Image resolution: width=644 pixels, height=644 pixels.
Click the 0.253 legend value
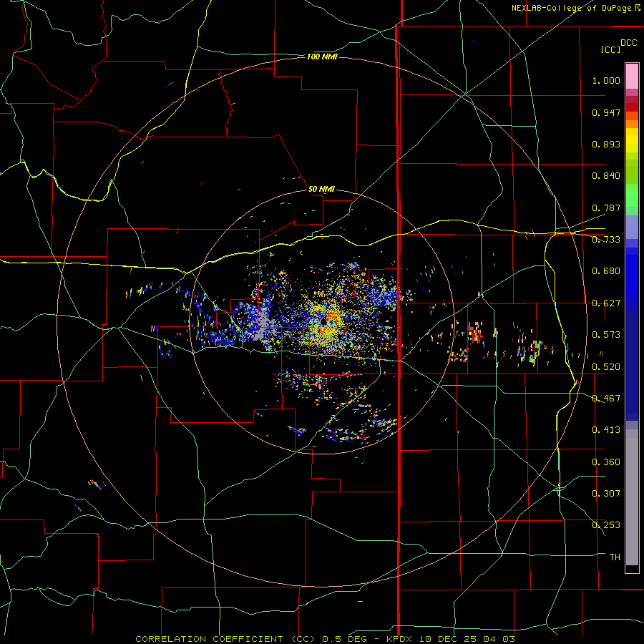pyautogui.click(x=606, y=525)
